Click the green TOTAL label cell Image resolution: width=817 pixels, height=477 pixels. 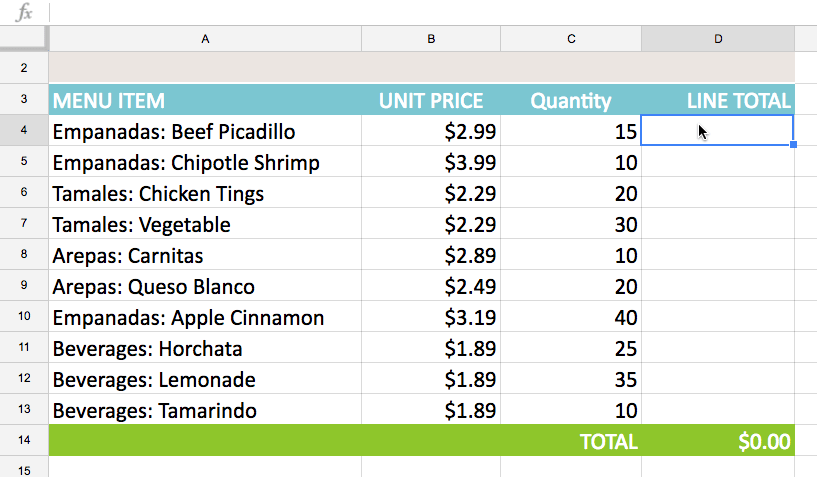coord(571,441)
